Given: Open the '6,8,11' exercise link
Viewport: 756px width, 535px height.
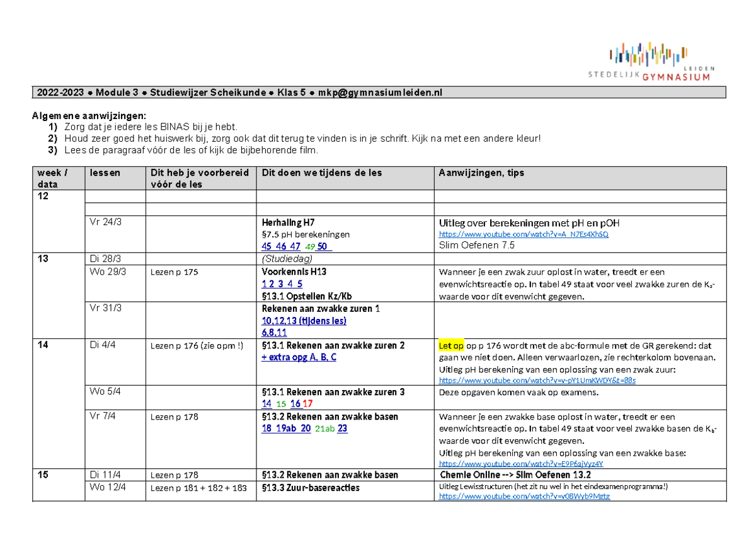Looking at the screenshot, I should click(x=274, y=333).
